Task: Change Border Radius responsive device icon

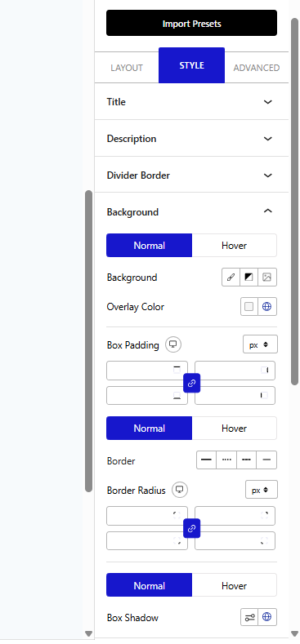Action: 179,490
